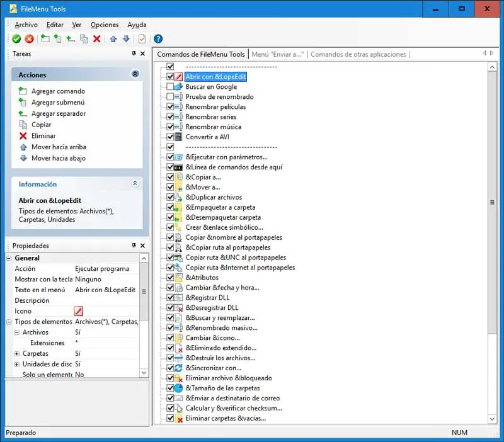The image size is (504, 442).
Task: Switch to Comandos de otras aplicaciones tab
Action: [358, 54]
